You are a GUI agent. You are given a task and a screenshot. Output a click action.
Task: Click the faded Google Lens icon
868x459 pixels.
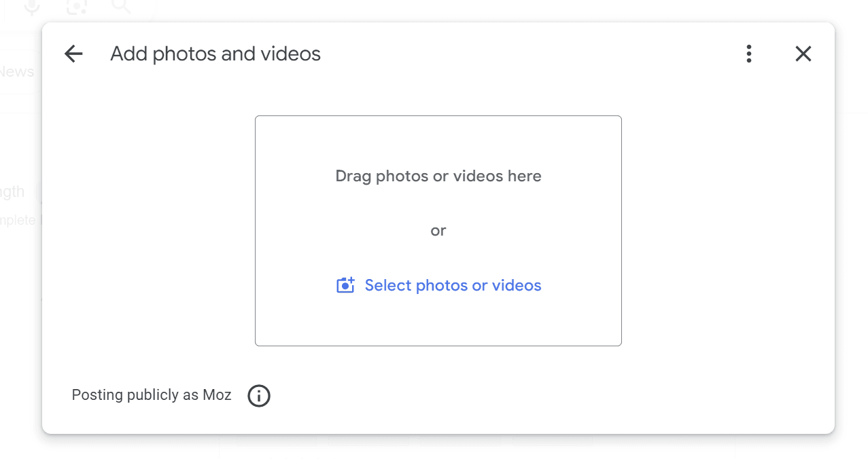pyautogui.click(x=77, y=7)
